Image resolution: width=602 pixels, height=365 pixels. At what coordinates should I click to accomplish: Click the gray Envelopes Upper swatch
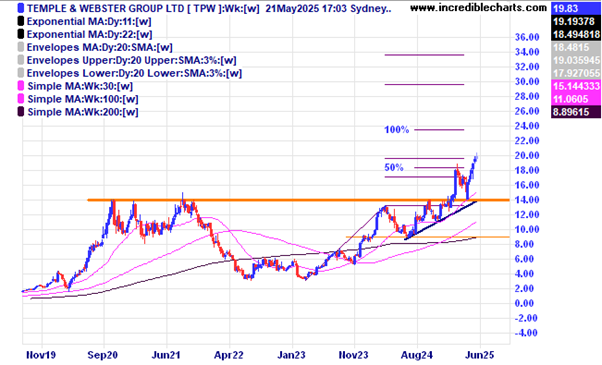point(21,60)
